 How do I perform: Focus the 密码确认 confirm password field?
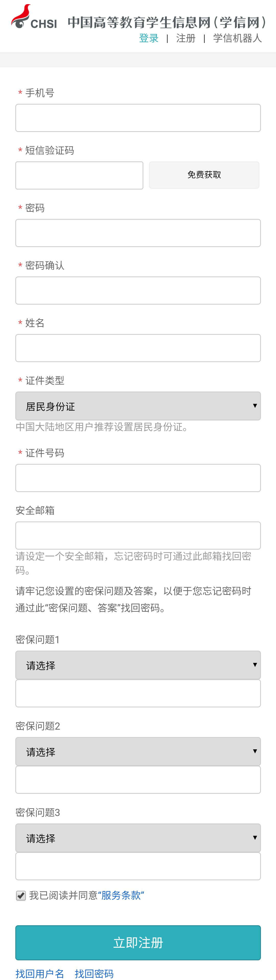[x=138, y=291]
